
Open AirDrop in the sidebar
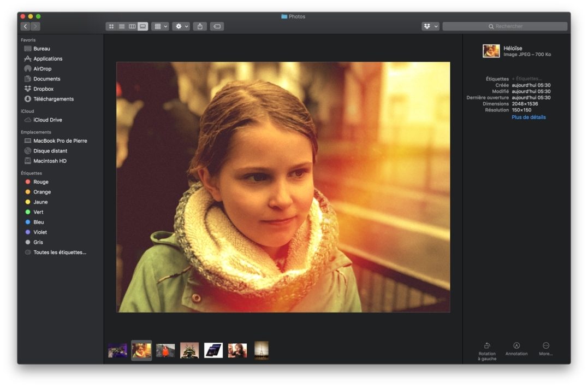(x=42, y=69)
